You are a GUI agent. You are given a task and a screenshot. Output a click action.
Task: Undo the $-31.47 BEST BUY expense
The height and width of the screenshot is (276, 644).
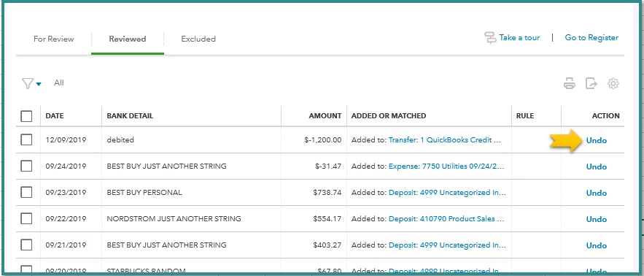[x=597, y=166]
